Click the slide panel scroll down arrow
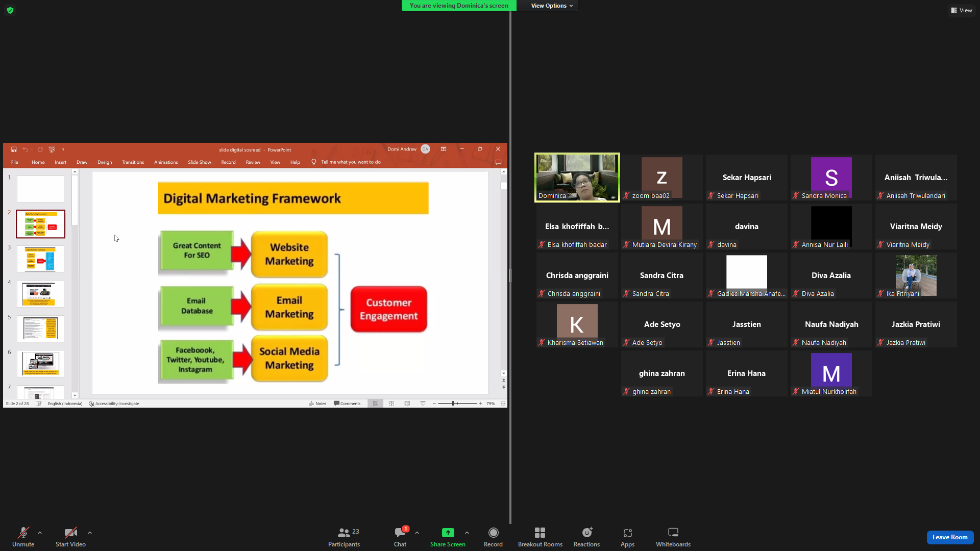The height and width of the screenshot is (551, 980). coord(75,395)
